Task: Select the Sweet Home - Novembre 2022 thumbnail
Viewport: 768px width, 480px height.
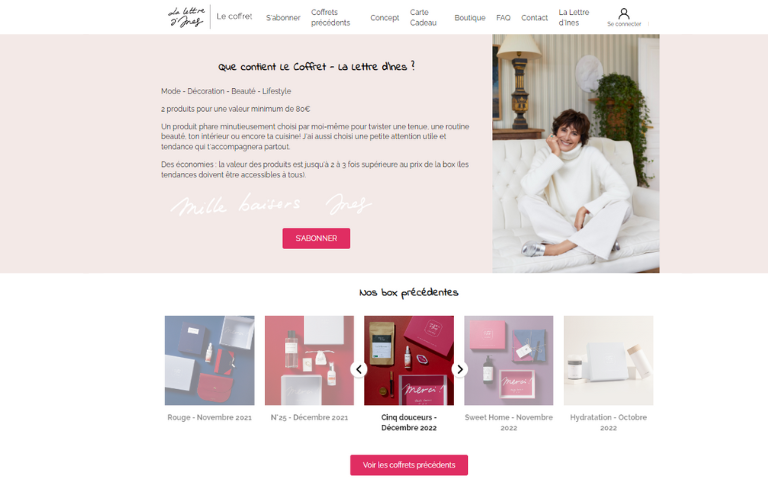Action: click(x=508, y=360)
